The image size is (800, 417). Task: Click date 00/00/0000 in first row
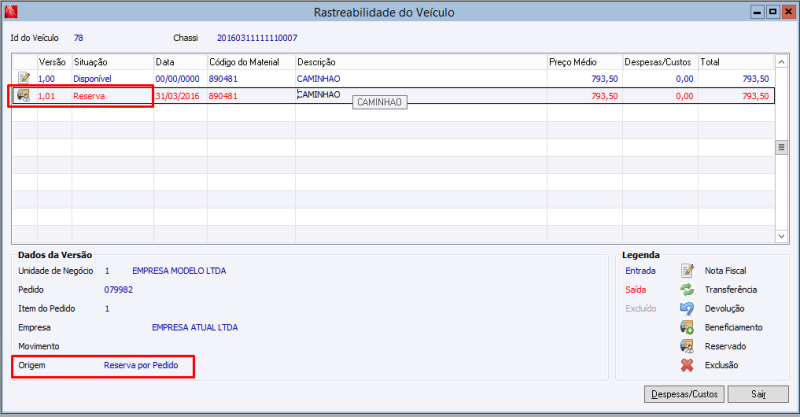click(x=178, y=79)
